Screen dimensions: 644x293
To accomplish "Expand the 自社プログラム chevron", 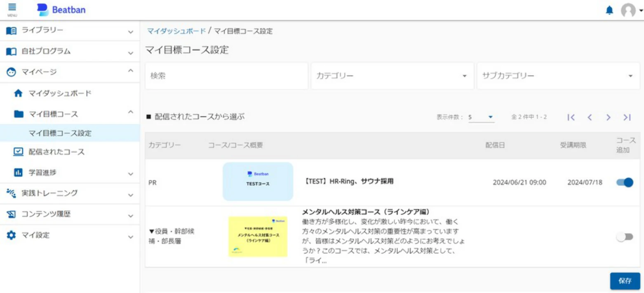I will pyautogui.click(x=131, y=53).
